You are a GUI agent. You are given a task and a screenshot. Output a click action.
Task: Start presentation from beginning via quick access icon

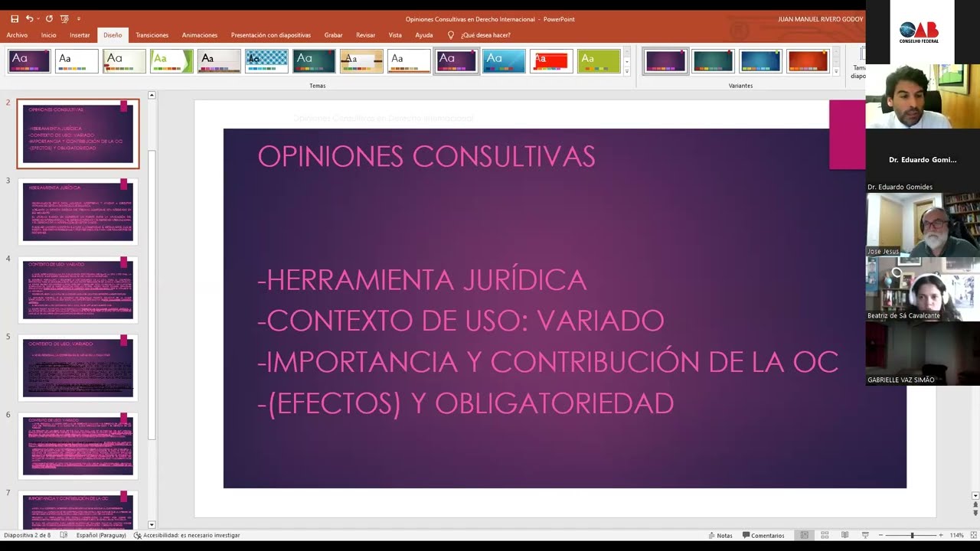click(64, 18)
